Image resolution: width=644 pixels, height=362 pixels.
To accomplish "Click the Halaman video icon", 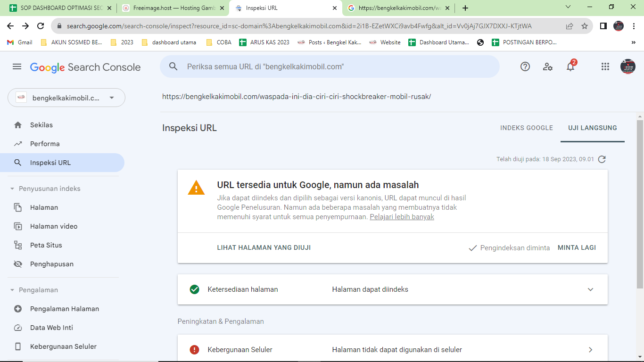I will pyautogui.click(x=18, y=226).
